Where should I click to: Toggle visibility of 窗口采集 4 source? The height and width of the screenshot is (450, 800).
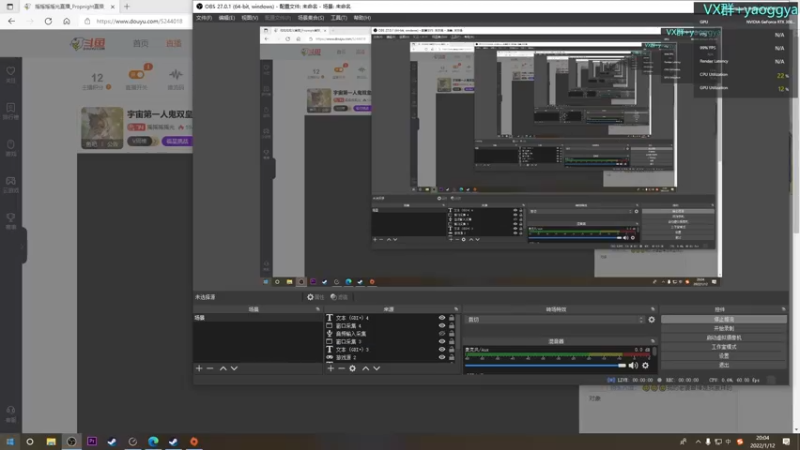[x=442, y=326]
